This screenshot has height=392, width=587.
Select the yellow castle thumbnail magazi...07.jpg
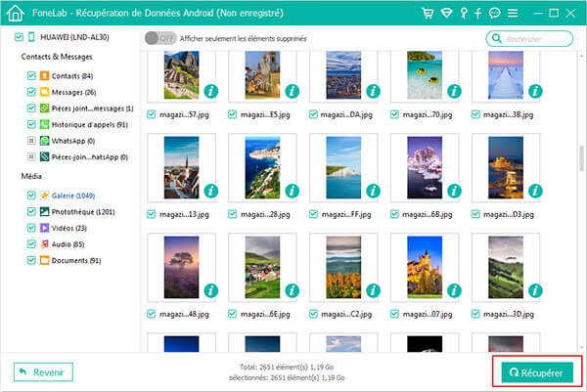click(425, 267)
